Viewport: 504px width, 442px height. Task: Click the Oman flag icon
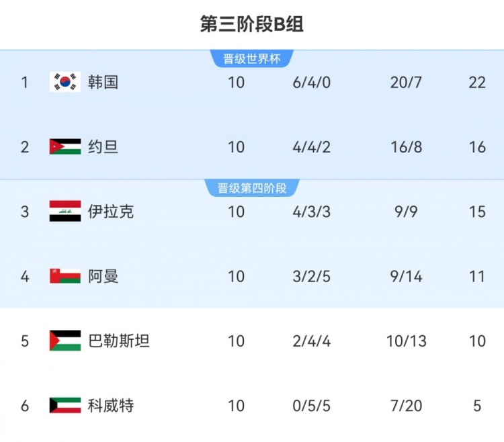(65, 275)
